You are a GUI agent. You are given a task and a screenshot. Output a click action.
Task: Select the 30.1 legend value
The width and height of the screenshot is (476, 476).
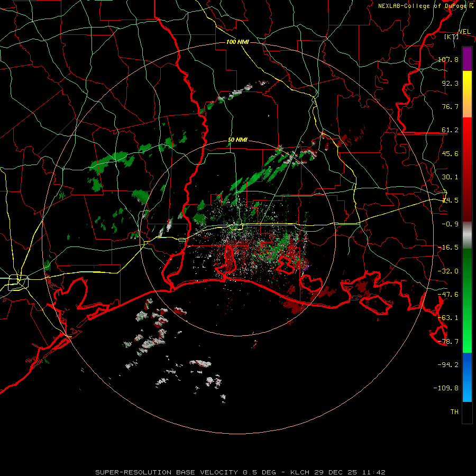450,177
